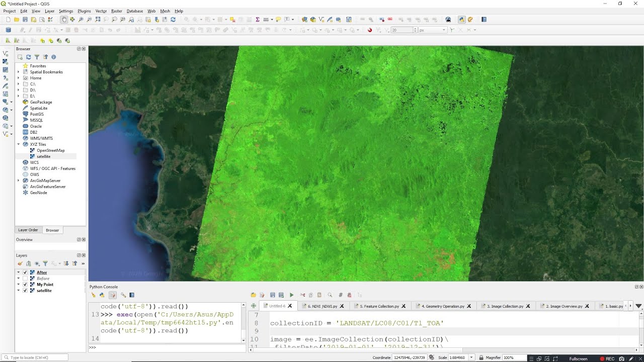Collapse the XYZ Tiles node
Image resolution: width=644 pixels, height=362 pixels.
(19, 144)
